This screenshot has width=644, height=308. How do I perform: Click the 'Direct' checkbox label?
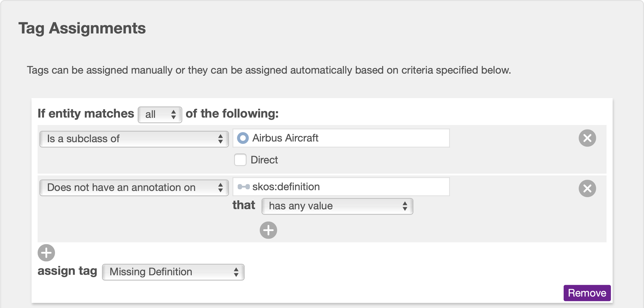(264, 160)
